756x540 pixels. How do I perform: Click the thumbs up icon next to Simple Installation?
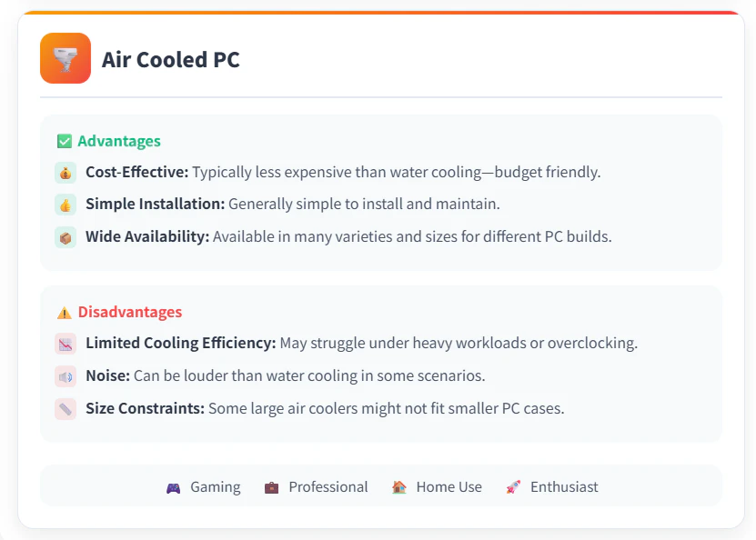coord(65,204)
